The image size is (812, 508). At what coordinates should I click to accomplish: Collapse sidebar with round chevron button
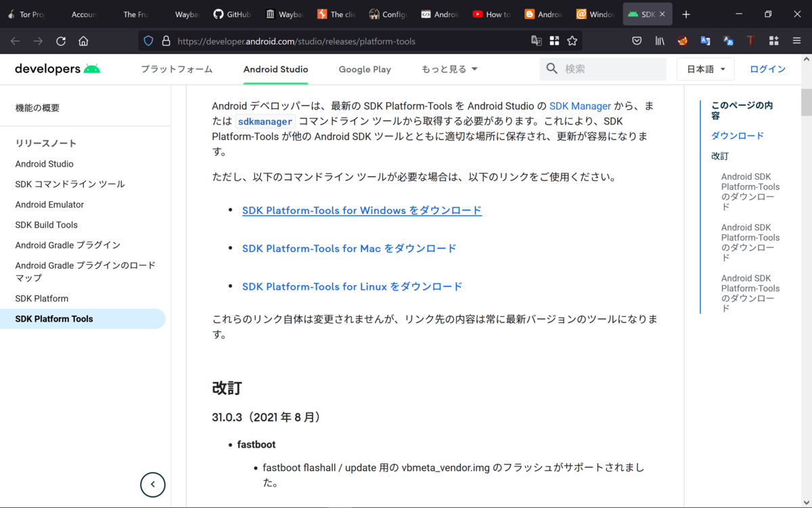click(x=153, y=484)
